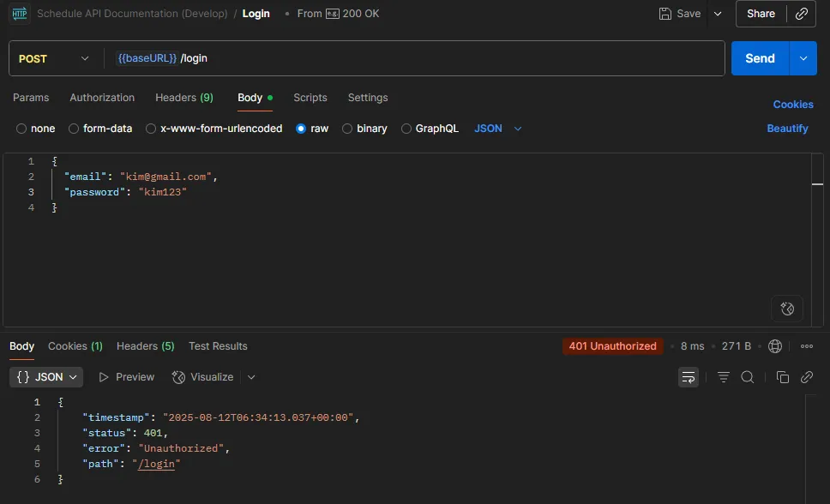830x504 pixels.
Task: Choose x-www-form-urlencoded body option
Action: pyautogui.click(x=214, y=129)
